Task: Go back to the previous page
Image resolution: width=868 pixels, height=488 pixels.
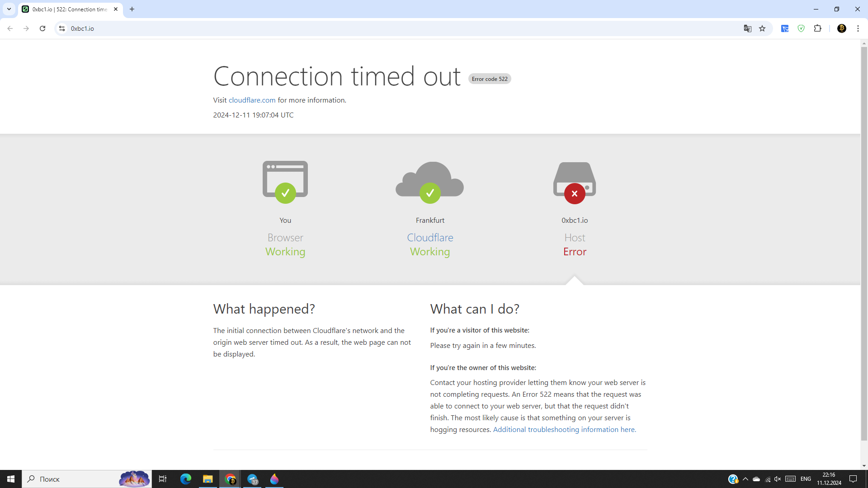Action: (x=10, y=28)
